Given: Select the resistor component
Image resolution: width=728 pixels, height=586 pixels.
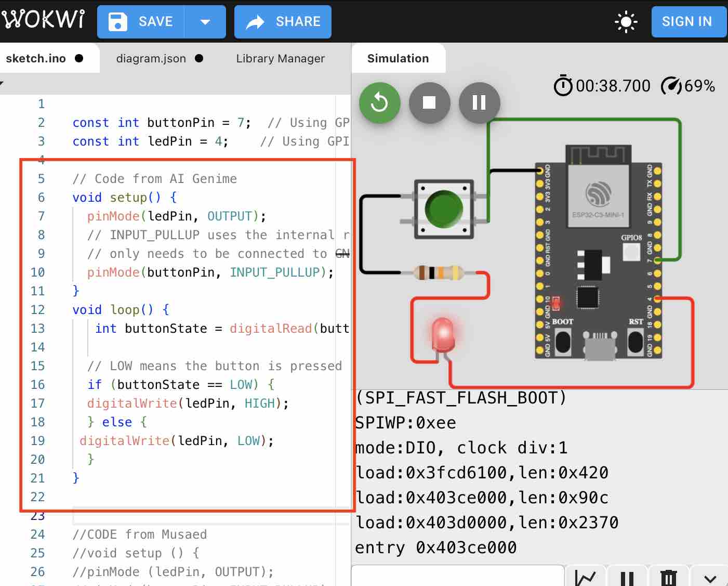Looking at the screenshot, I should (x=439, y=272).
